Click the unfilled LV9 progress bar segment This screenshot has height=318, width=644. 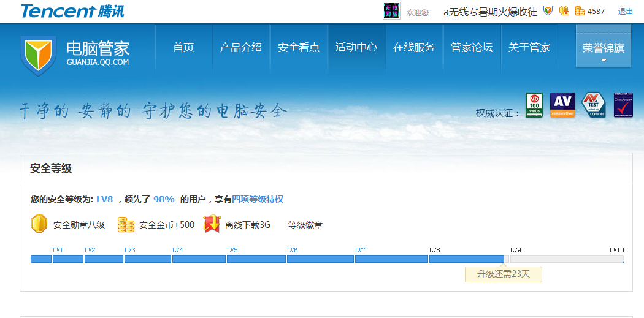click(567, 259)
